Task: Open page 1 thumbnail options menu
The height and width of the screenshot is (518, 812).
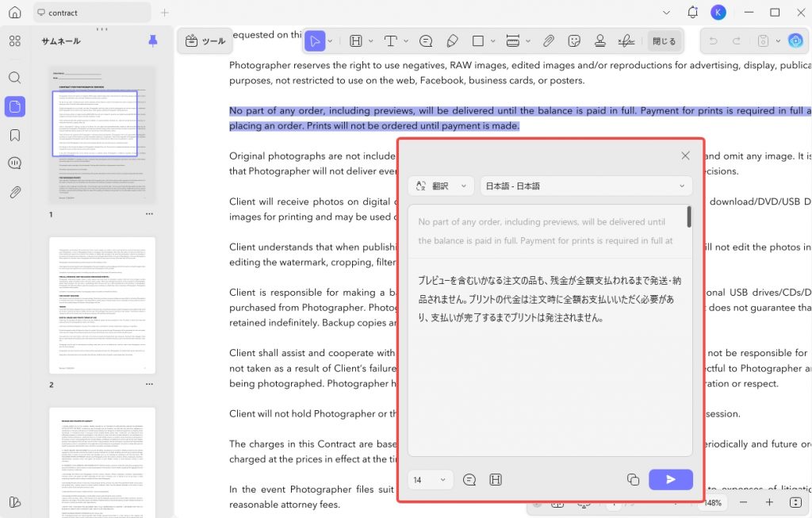Action: [149, 214]
